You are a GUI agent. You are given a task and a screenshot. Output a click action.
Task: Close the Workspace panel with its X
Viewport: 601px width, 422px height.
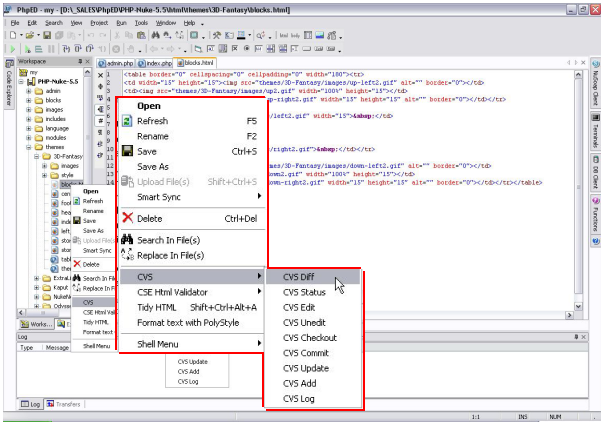coord(87,61)
